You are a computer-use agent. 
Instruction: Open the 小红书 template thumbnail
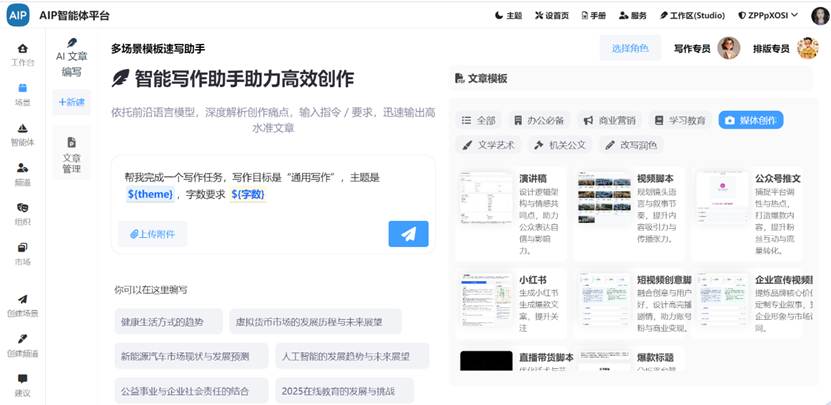pos(486,300)
